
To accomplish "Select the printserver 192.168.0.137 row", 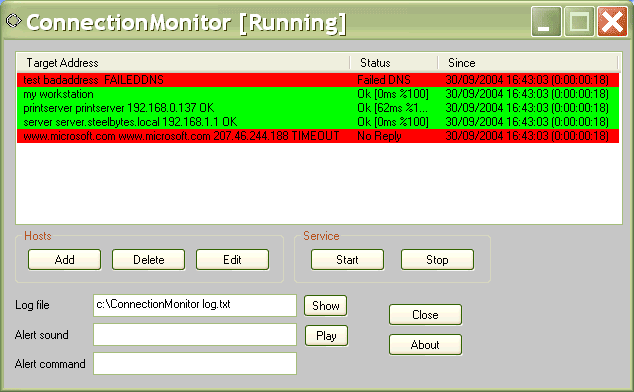I will click(318, 108).
